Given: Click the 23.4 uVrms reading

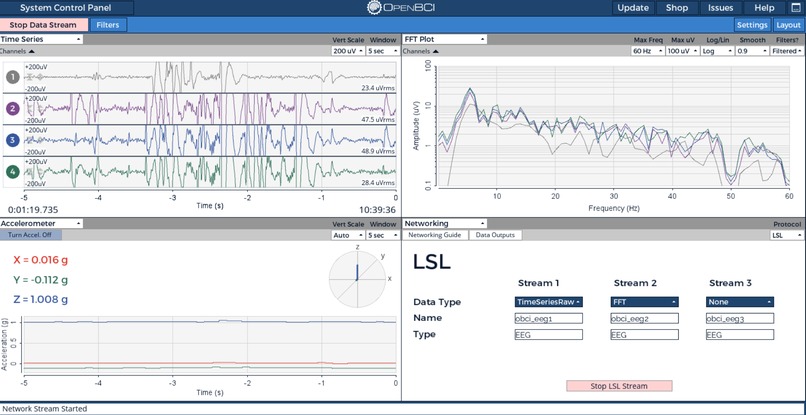Looking at the screenshot, I should pyautogui.click(x=378, y=88).
